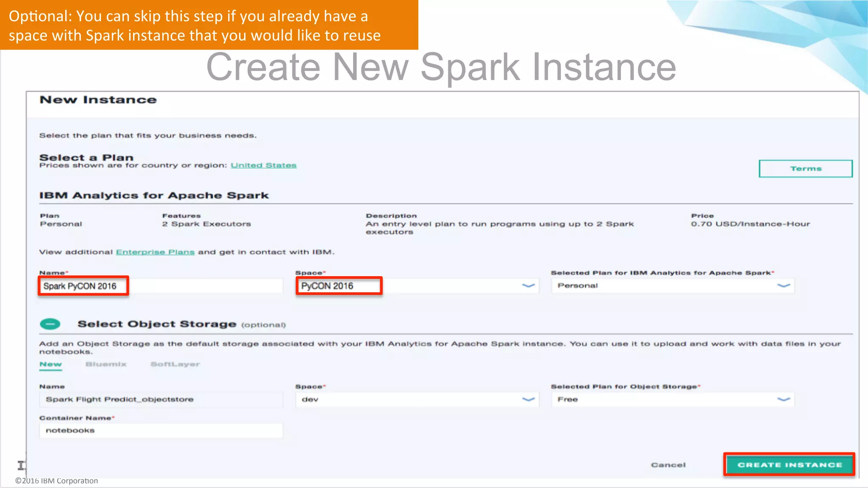Open the dev space dropdown
The width and height of the screenshot is (868, 488).
pyautogui.click(x=417, y=399)
